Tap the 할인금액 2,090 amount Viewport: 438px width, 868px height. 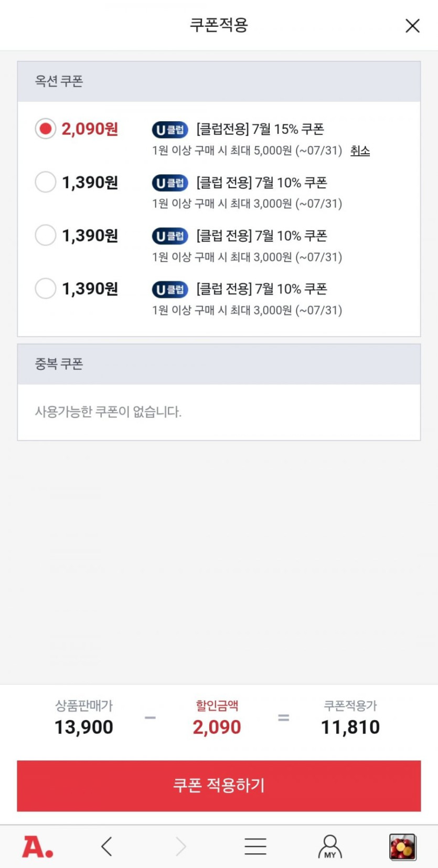[x=217, y=727]
